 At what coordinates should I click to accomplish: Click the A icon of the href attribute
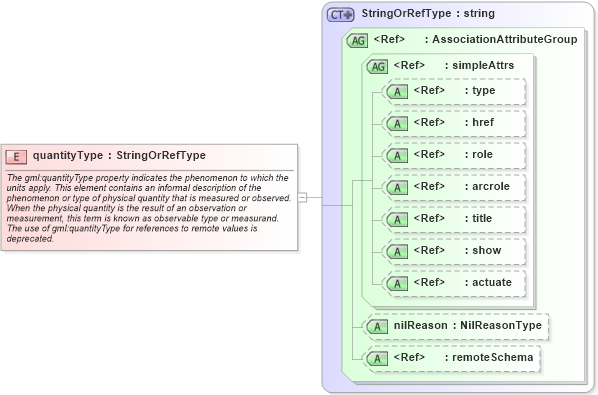pyautogui.click(x=397, y=124)
